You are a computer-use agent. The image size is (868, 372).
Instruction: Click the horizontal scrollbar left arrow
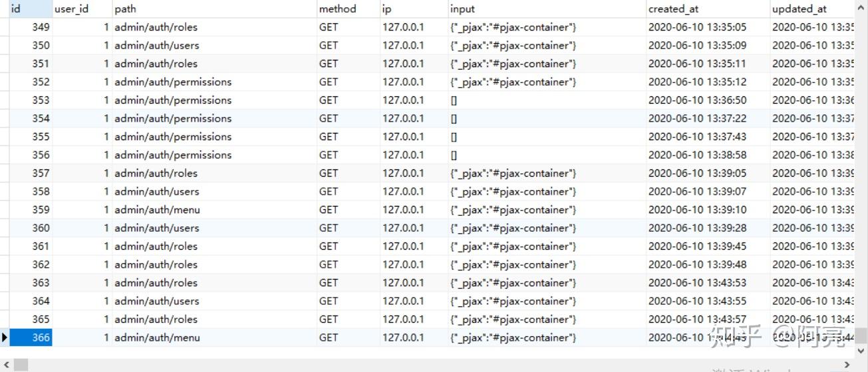tap(5, 365)
